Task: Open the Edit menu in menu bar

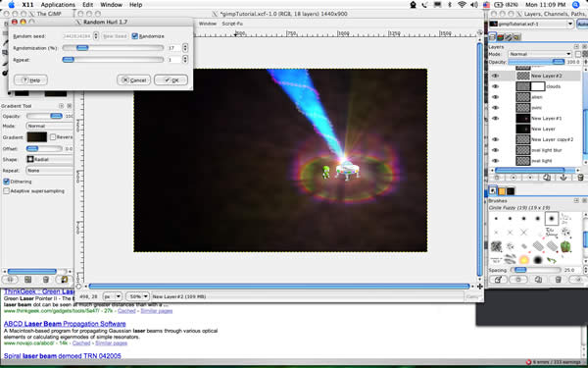Action: [88, 5]
